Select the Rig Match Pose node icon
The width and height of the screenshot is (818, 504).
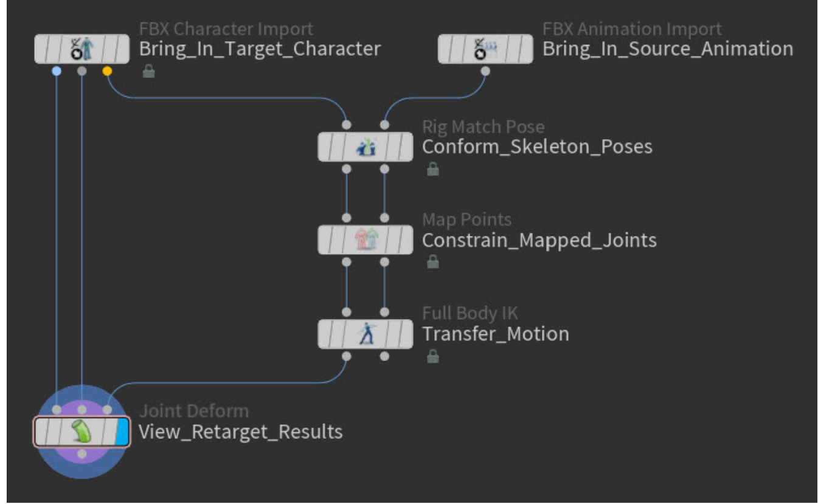365,147
